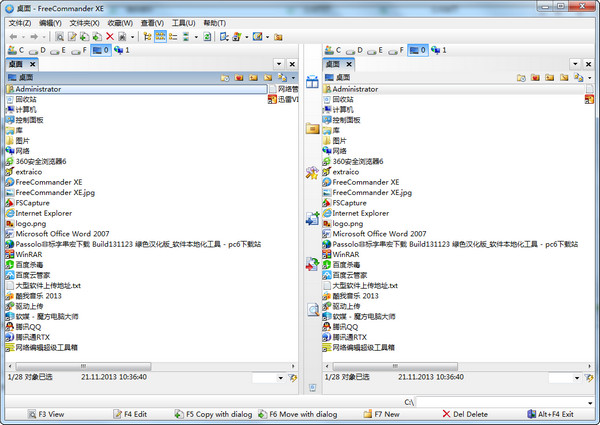This screenshot has height=425, width=600.
Task: Open the command line history dropdown
Action: (x=590, y=402)
